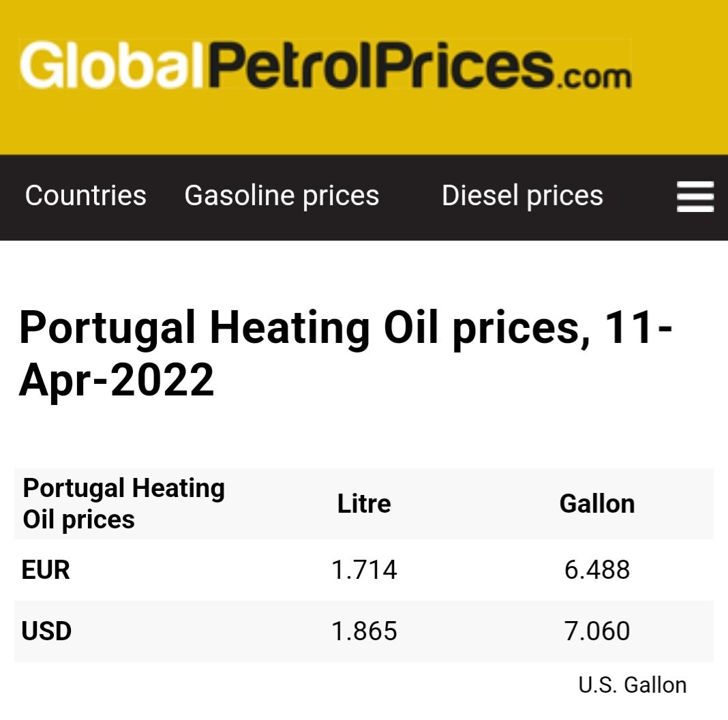Image resolution: width=728 pixels, height=720 pixels.
Task: Select the EUR gallon price 6.488
Action: (597, 570)
